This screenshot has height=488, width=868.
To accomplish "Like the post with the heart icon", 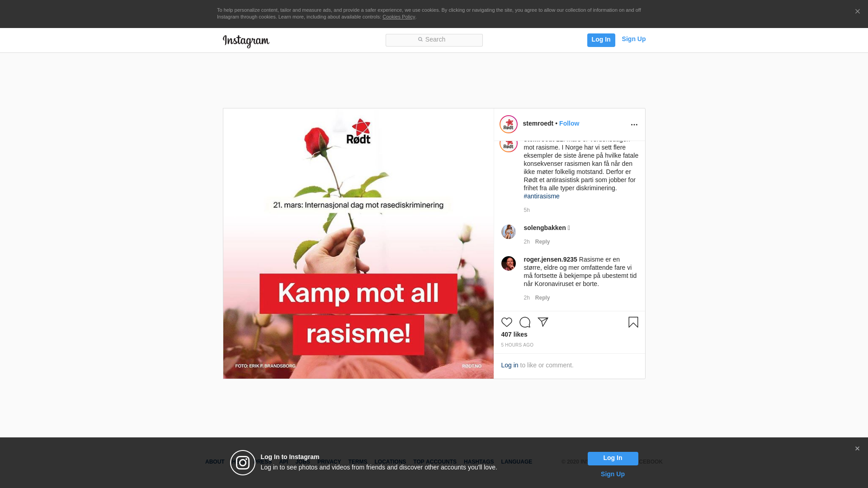I will 506,322.
